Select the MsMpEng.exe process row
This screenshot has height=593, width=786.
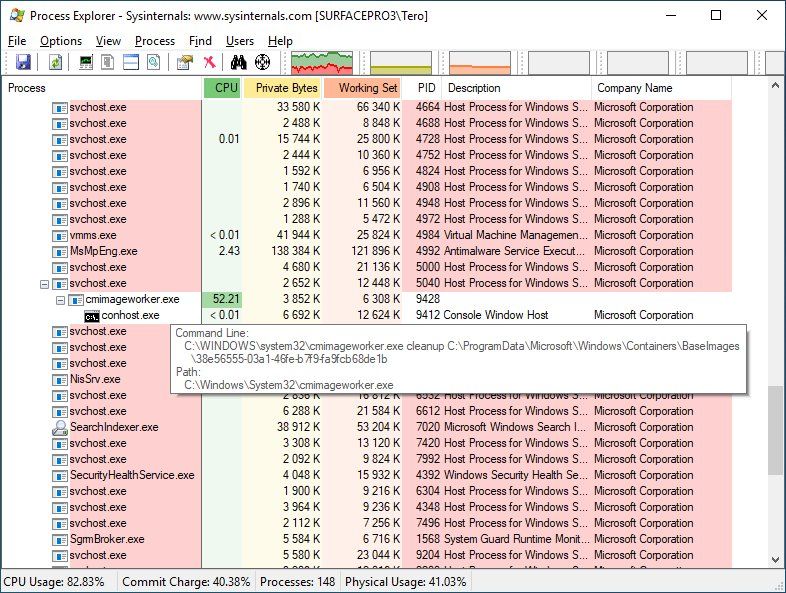tap(367, 251)
